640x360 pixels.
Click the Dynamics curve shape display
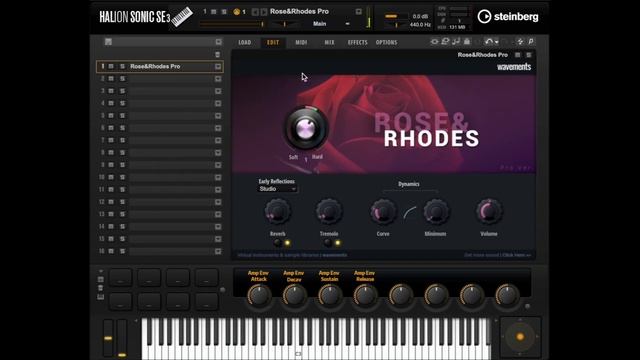click(x=409, y=213)
